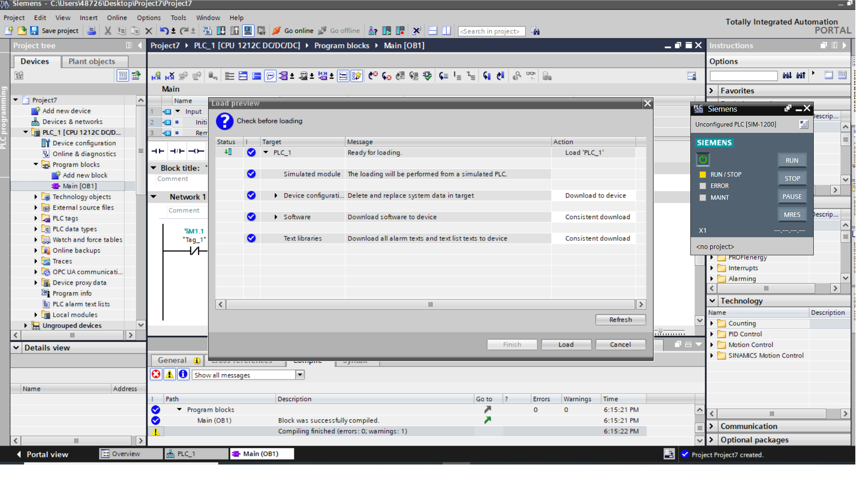The image size is (868, 488).
Task: Toggle the Text libraries row checkmark
Action: pos(251,238)
